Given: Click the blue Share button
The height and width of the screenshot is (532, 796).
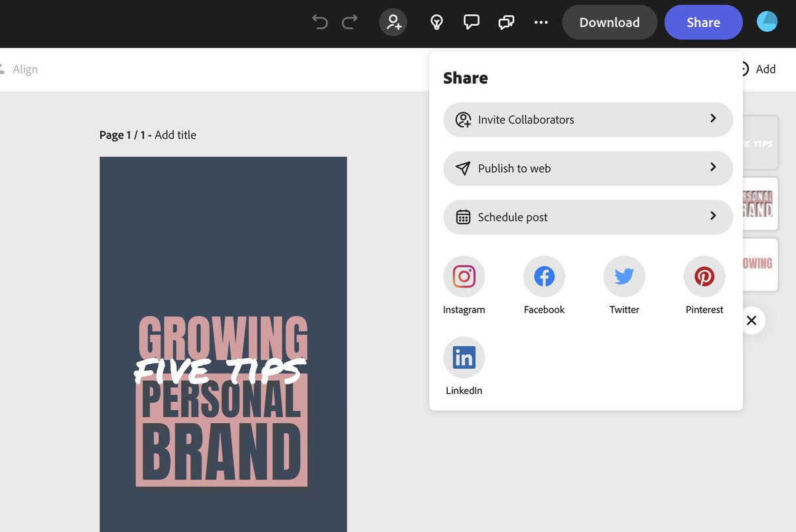Looking at the screenshot, I should (x=703, y=23).
